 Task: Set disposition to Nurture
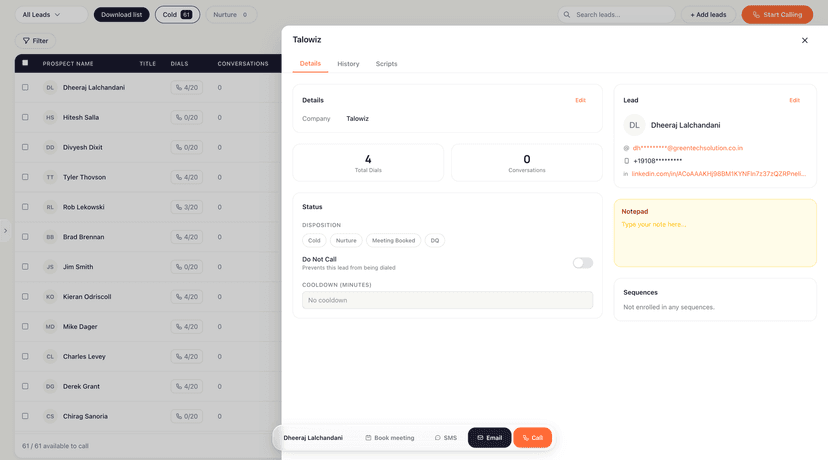(346, 240)
